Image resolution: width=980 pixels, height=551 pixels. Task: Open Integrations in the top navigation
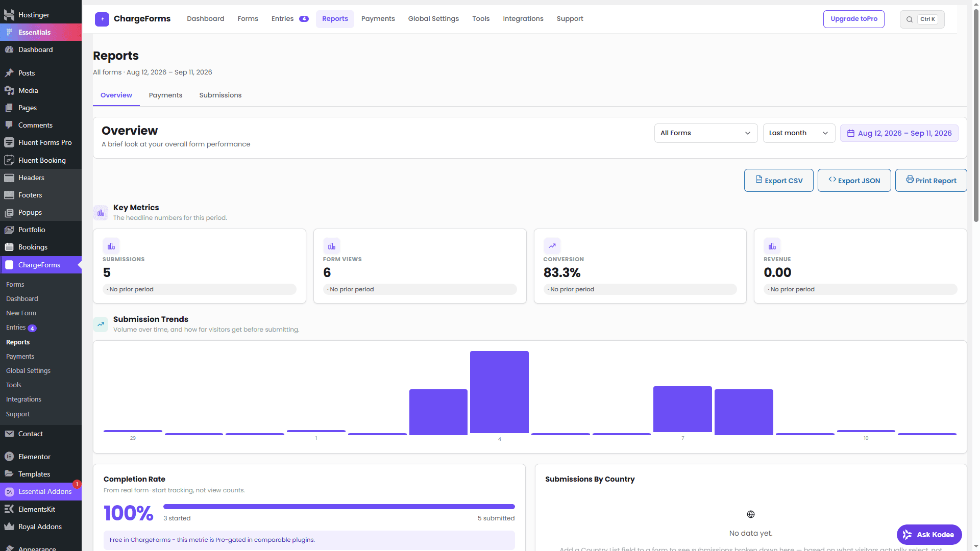pos(523,19)
